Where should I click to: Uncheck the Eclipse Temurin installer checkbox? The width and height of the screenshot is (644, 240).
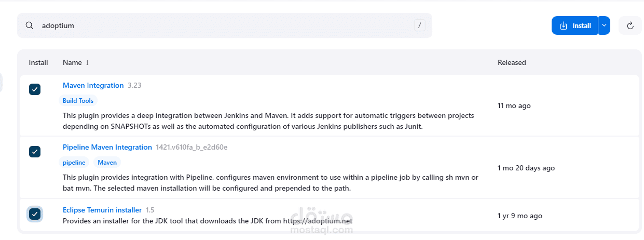[x=35, y=214]
